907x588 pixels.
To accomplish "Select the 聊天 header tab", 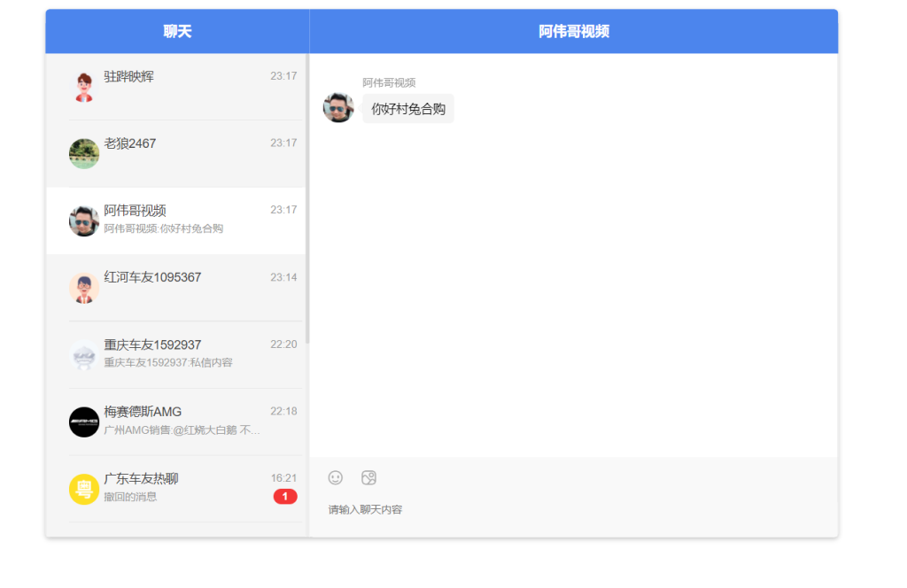I will [174, 31].
